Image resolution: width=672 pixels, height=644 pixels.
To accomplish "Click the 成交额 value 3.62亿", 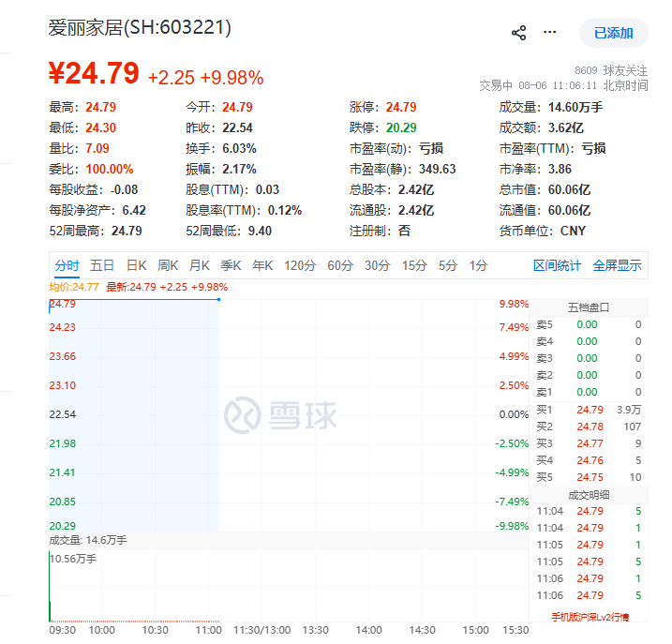I will [x=566, y=127].
